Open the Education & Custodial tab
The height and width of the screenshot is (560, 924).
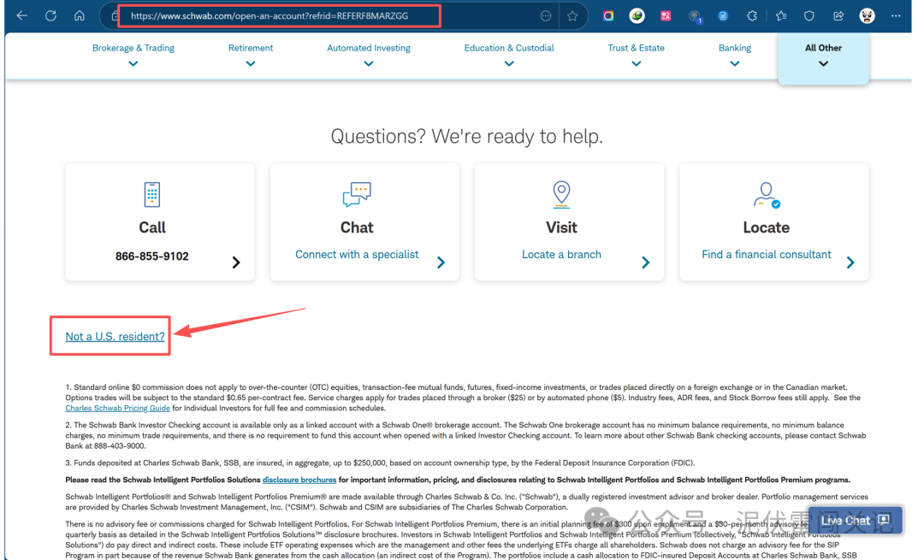point(509,48)
